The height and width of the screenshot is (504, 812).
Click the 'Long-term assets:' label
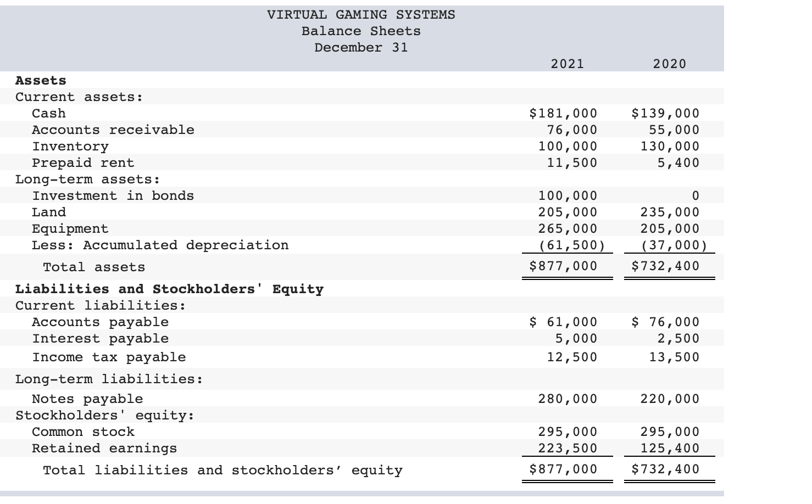(88, 179)
